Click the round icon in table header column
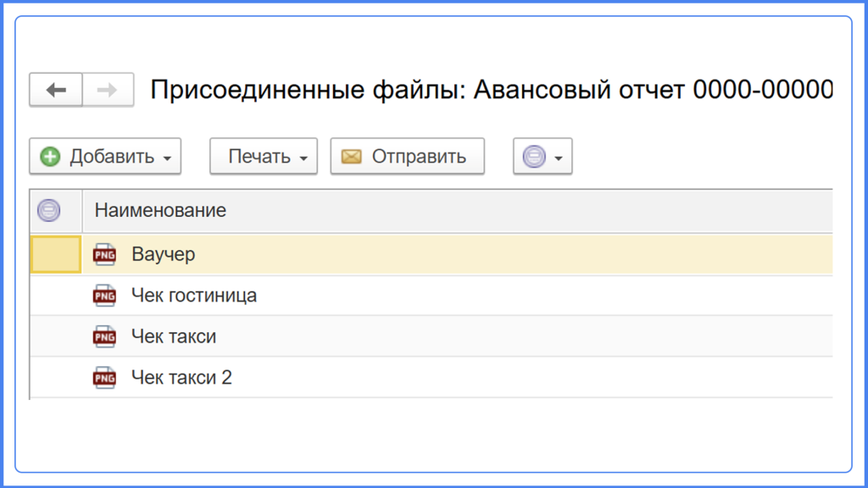 pyautogui.click(x=49, y=210)
